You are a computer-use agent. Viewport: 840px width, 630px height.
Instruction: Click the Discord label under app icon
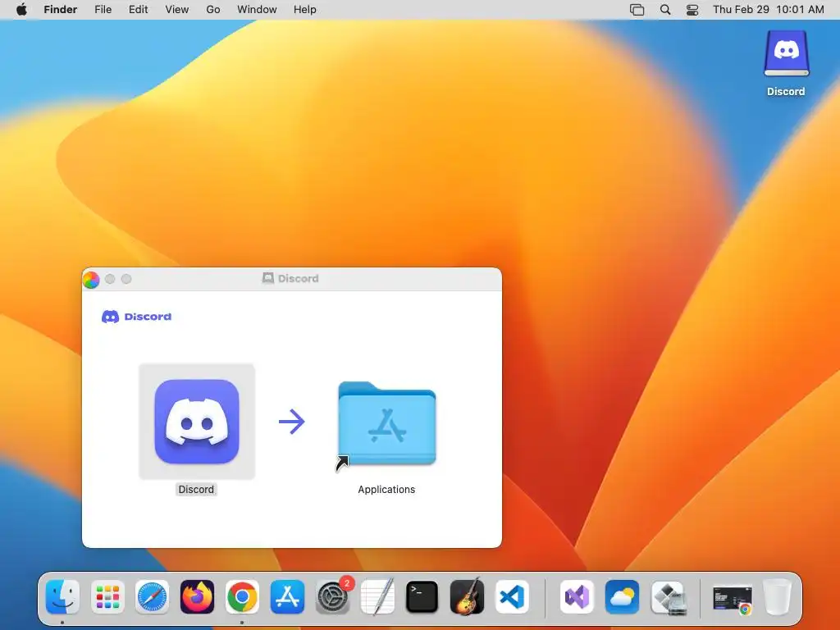point(196,490)
